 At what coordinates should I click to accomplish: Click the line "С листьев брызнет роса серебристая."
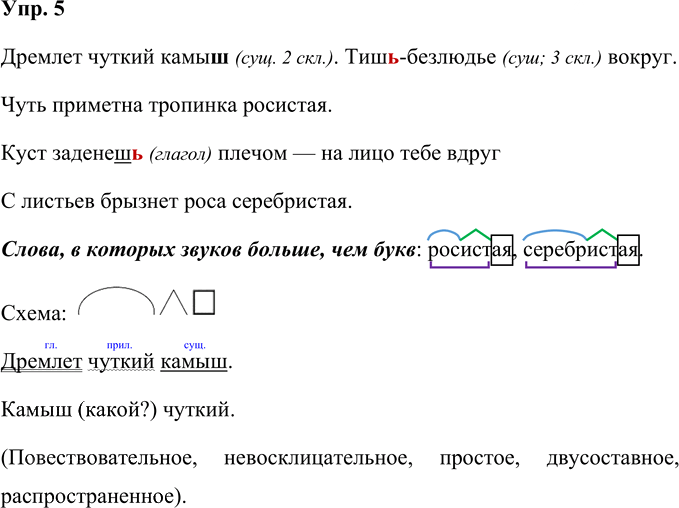(176, 202)
